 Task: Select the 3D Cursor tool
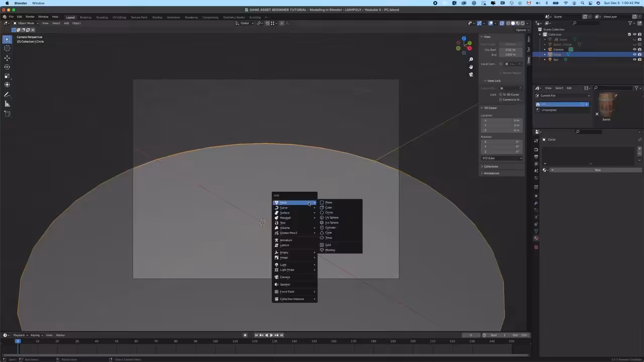(x=7, y=48)
